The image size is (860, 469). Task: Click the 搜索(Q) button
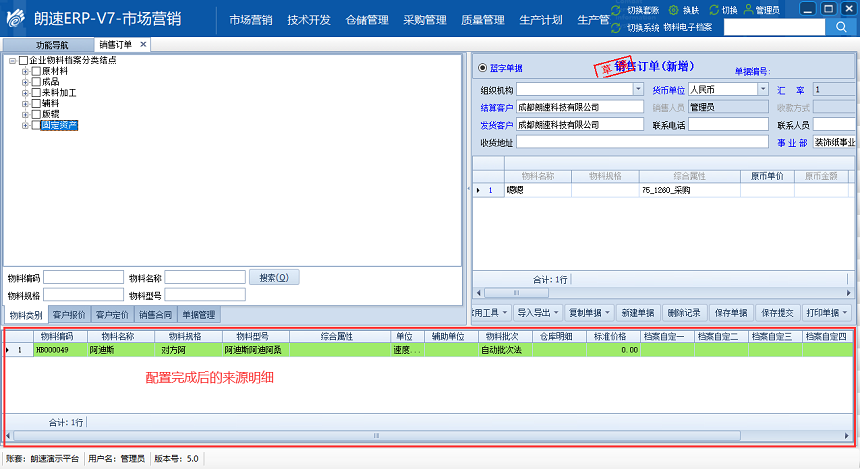tap(274, 278)
